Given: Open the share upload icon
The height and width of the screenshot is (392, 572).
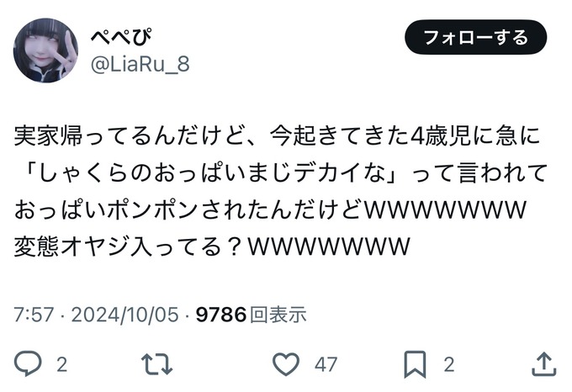Looking at the screenshot, I should tap(544, 363).
